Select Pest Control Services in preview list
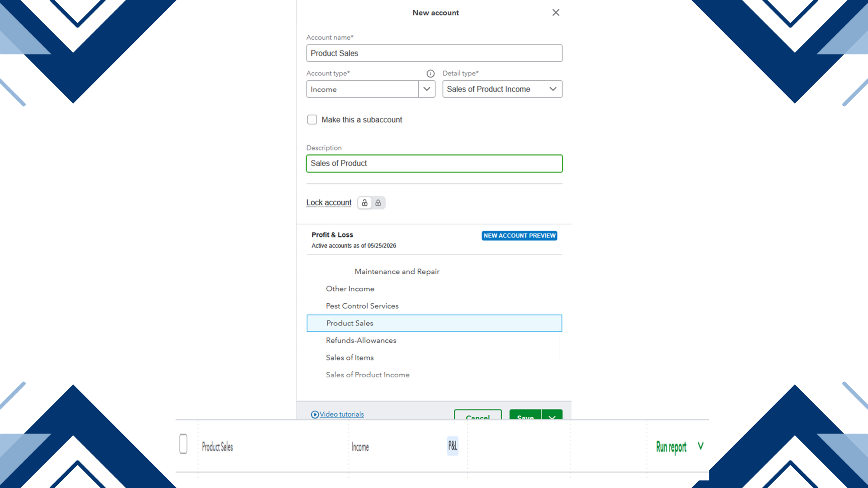 pos(362,306)
